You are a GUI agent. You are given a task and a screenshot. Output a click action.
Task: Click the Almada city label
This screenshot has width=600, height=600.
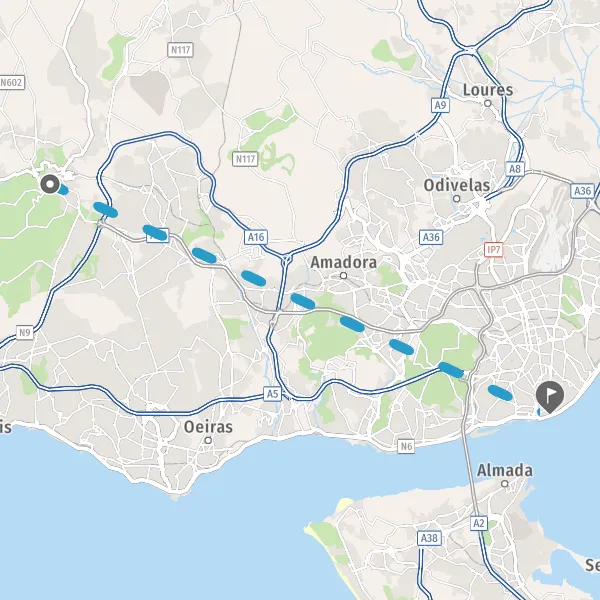pos(504,471)
